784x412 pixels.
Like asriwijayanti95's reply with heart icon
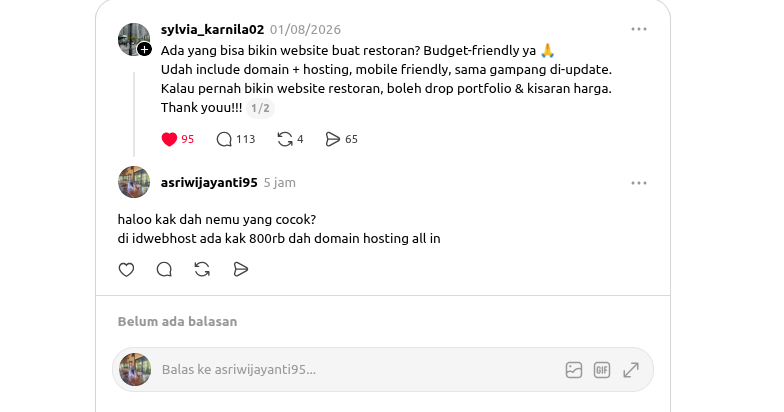[x=126, y=270]
